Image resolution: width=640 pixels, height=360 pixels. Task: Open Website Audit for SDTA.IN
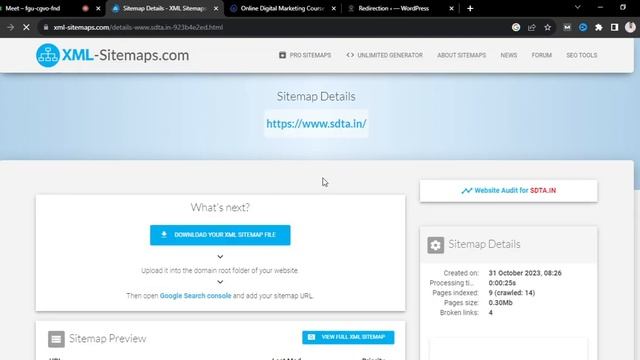tap(509, 191)
